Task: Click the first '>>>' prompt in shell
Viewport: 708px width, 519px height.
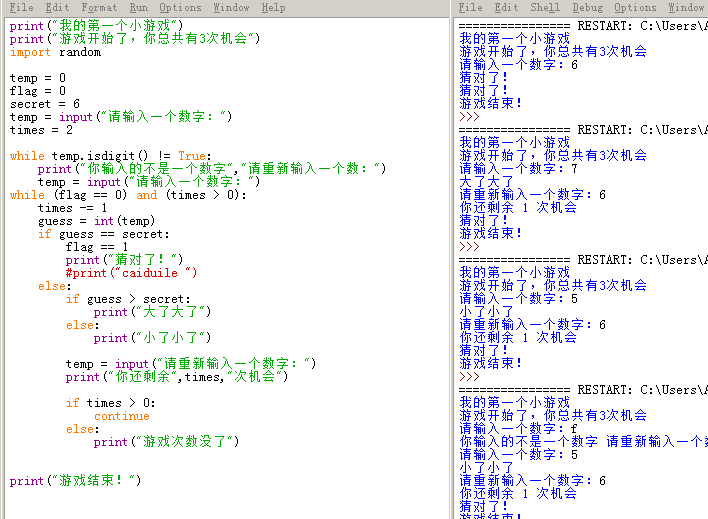Action: point(469,116)
